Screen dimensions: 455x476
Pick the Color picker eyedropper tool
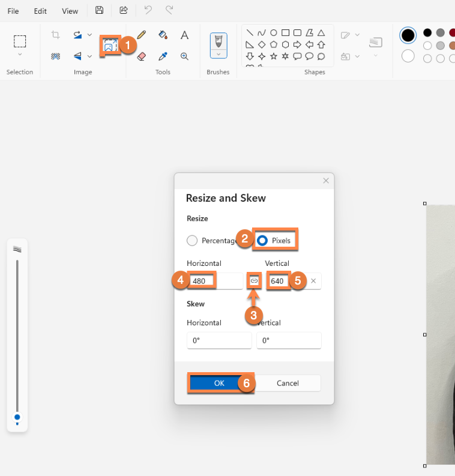tap(163, 56)
